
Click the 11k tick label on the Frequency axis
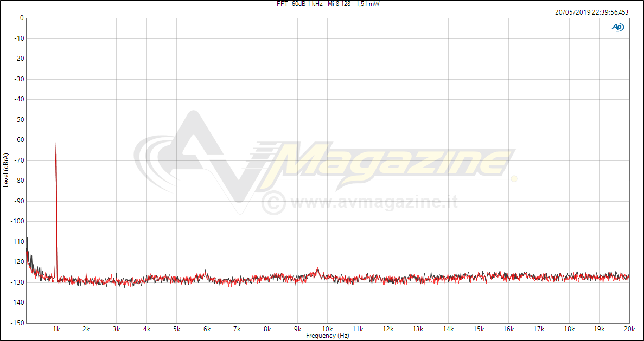(x=358, y=329)
